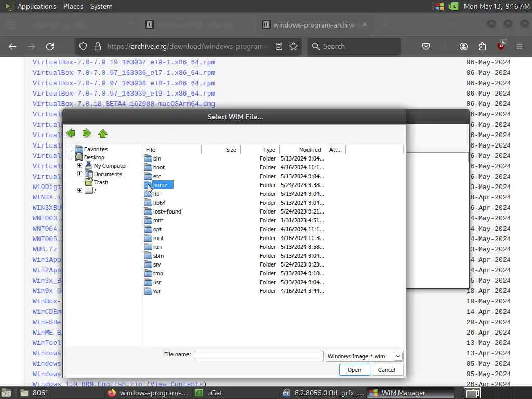Image resolution: width=532 pixels, height=399 pixels.
Task: Open VirtualBox-7.0-7.0.97_163038_el8 rpm link
Action: point(124,83)
